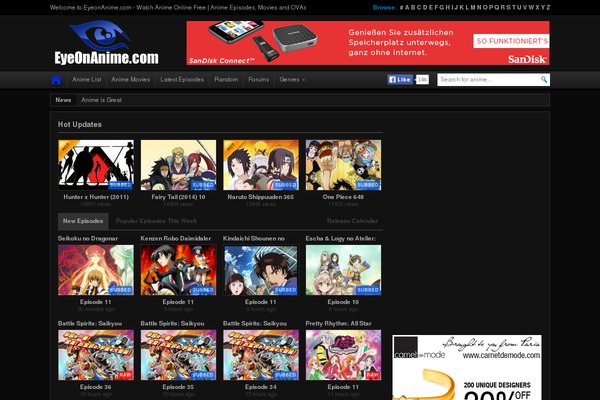This screenshot has height=400, width=600.
Task: Click Fairy Tail (2014) 10 title link
Action: (178, 197)
